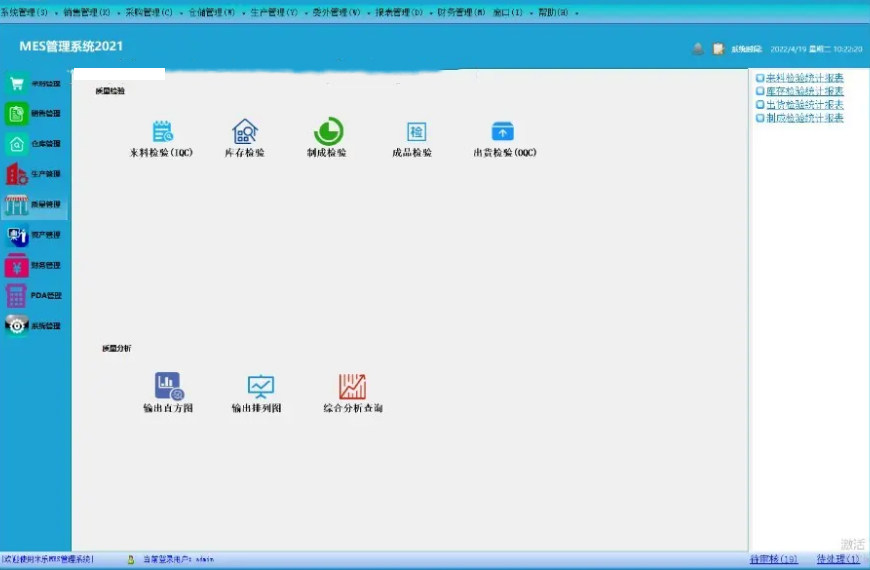870x570 pixels.
Task: Select the 生产管理 production sidebar item
Action: (34, 174)
